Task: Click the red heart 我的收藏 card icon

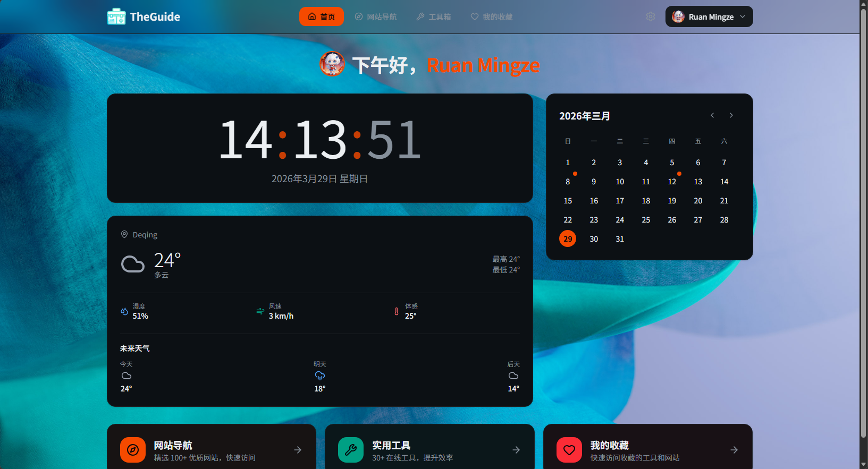Action: (x=569, y=450)
